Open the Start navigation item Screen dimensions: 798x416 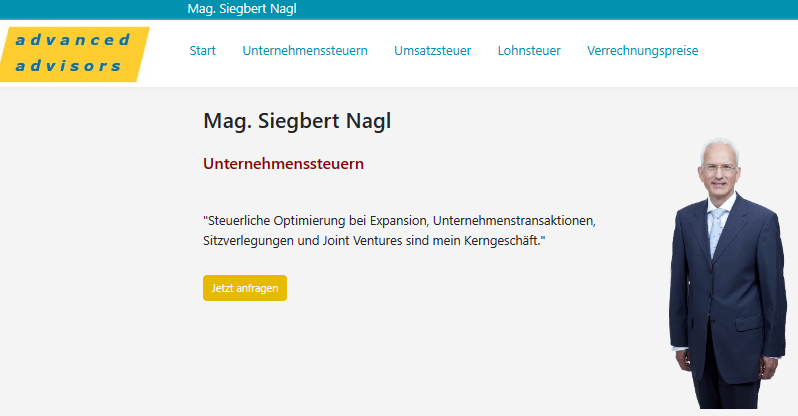click(203, 50)
